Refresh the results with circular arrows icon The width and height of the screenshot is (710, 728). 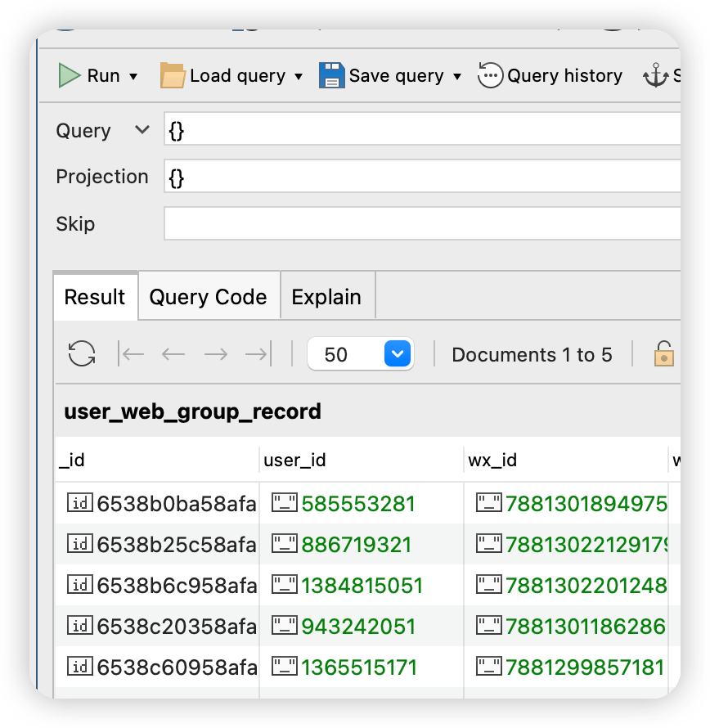point(82,354)
